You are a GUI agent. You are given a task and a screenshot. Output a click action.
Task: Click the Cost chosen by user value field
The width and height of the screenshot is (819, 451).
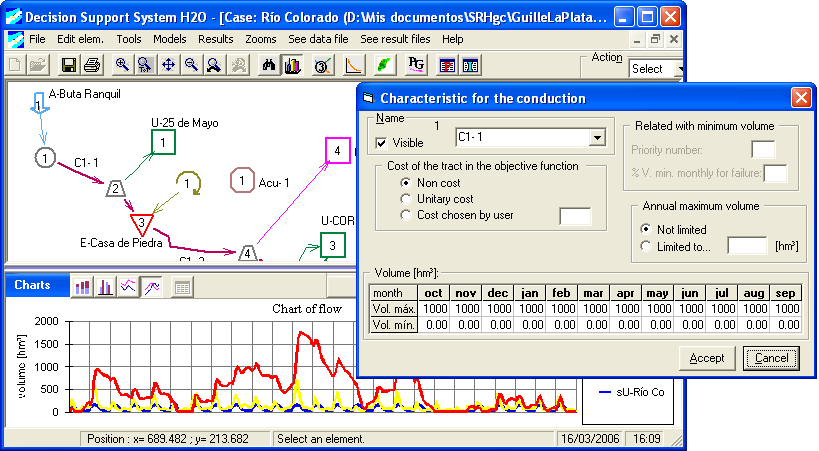(x=575, y=216)
